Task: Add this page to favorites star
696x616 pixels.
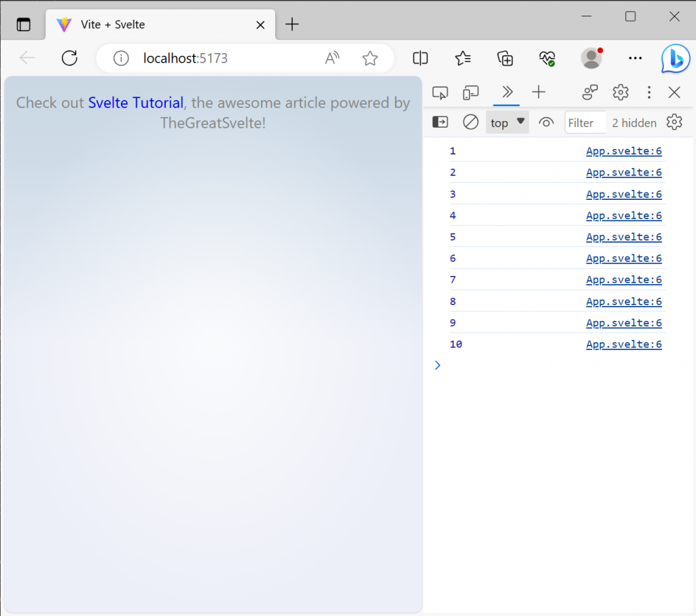Action: [x=370, y=58]
